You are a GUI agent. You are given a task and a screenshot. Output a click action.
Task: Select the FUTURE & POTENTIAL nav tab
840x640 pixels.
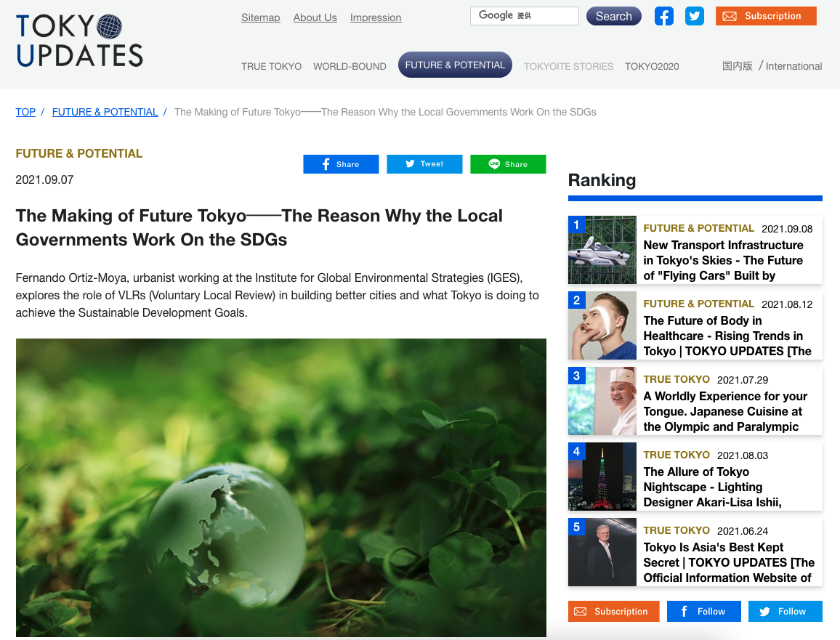click(455, 65)
